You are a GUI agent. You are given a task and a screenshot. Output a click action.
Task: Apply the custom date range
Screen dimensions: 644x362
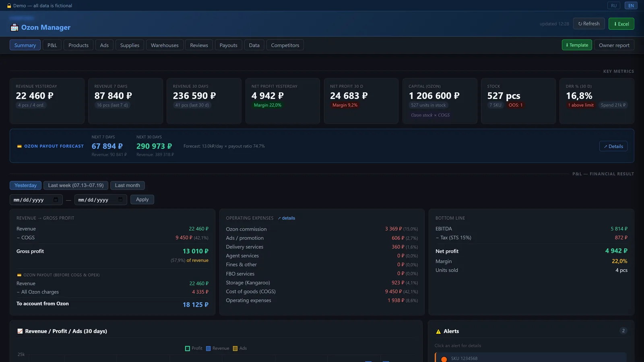coord(142,200)
